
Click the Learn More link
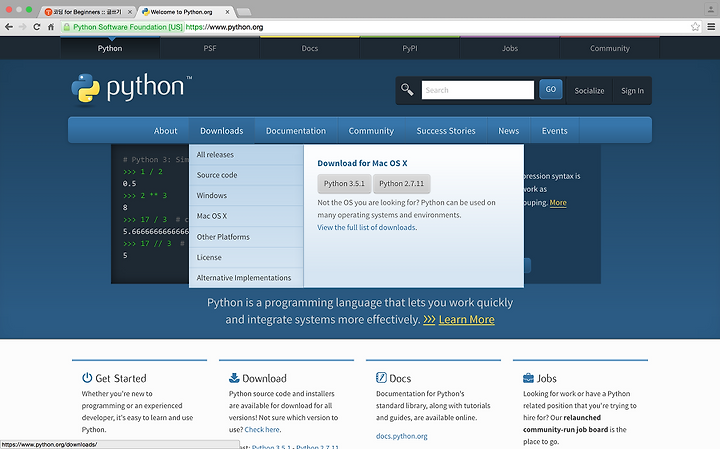[467, 320]
